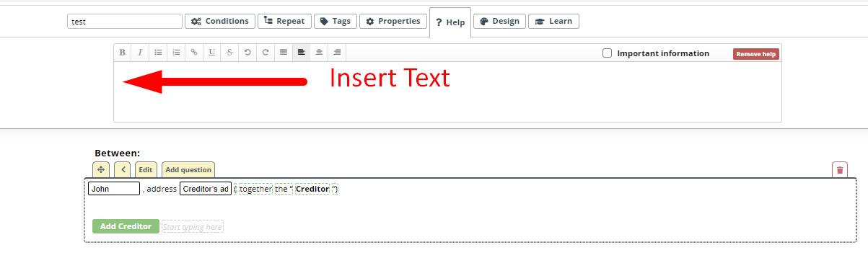The width and height of the screenshot is (868, 263).
Task: Click the Edit button
Action: click(146, 169)
